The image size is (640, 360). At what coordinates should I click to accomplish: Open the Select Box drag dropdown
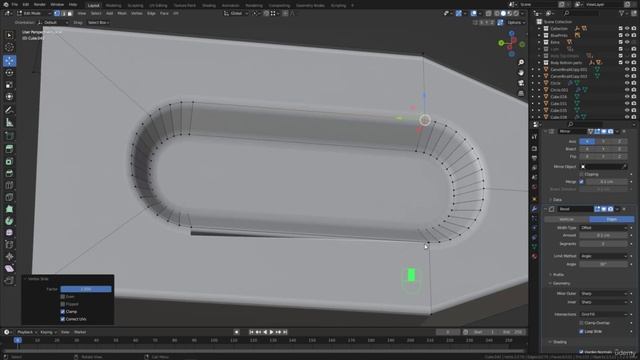[x=98, y=22]
